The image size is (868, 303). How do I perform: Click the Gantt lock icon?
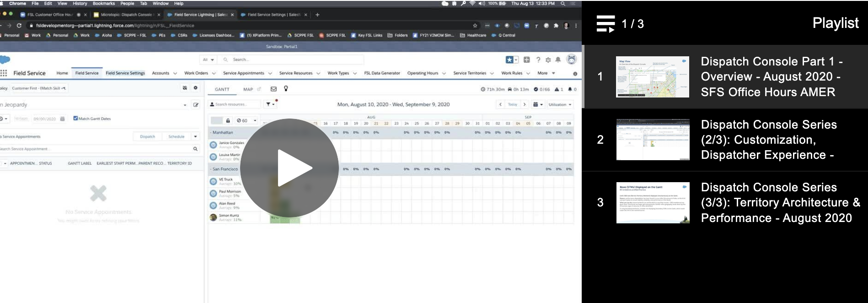(228, 121)
